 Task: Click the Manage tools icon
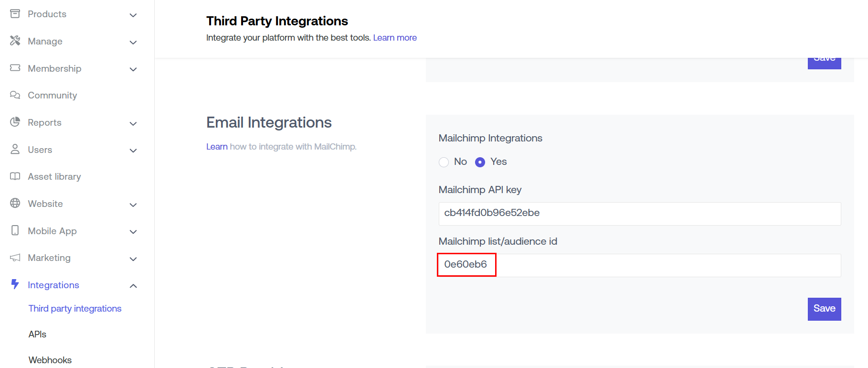click(15, 41)
